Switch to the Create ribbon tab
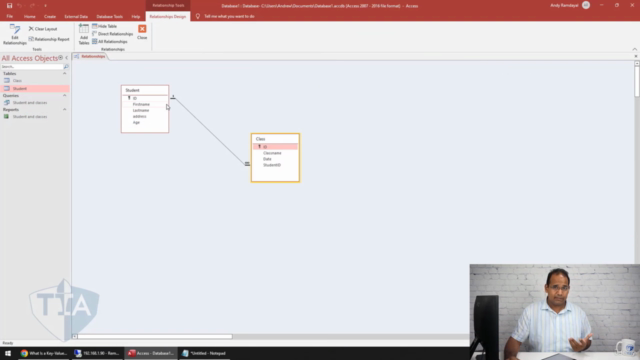Image resolution: width=640 pixels, height=360 pixels. 50,17
